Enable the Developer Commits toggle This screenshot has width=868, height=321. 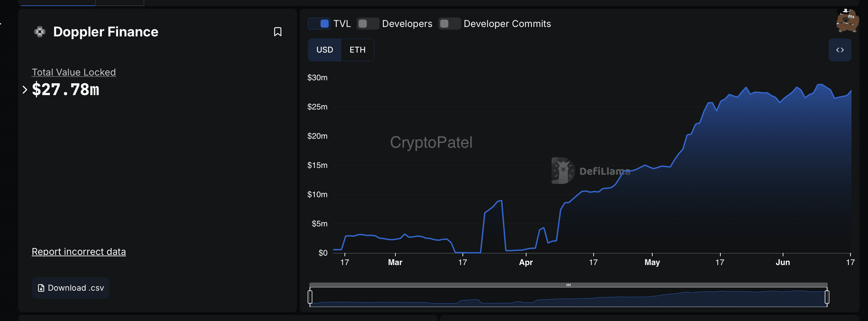pos(449,24)
